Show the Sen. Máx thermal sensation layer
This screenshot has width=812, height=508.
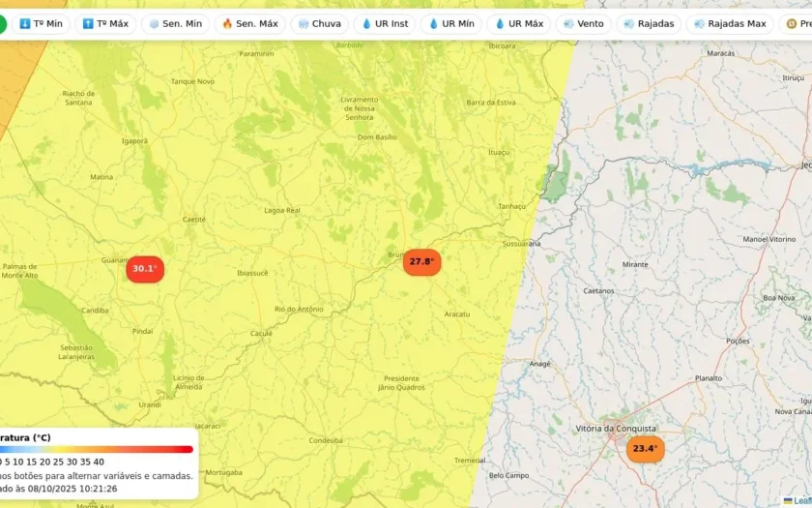click(x=250, y=24)
